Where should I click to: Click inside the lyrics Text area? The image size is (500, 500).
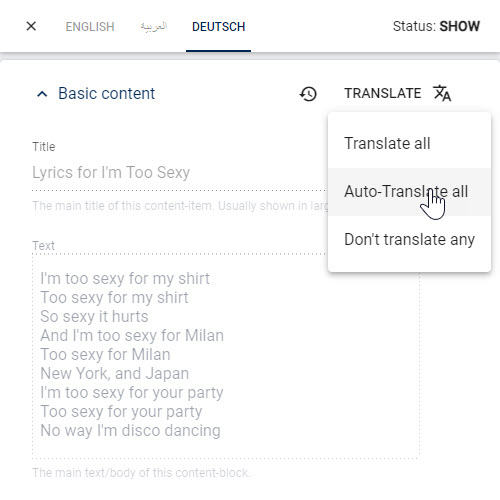coord(226,356)
